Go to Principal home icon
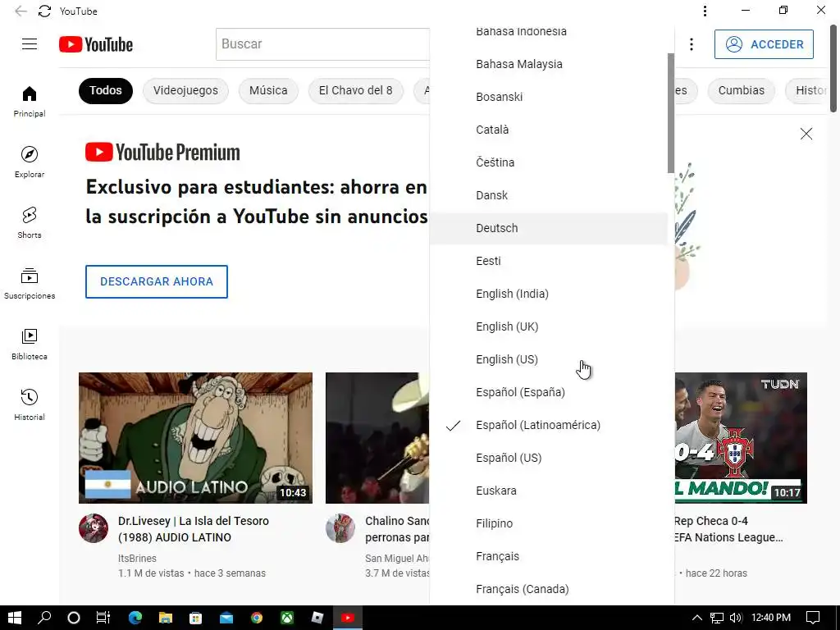840x630 pixels. (x=30, y=94)
